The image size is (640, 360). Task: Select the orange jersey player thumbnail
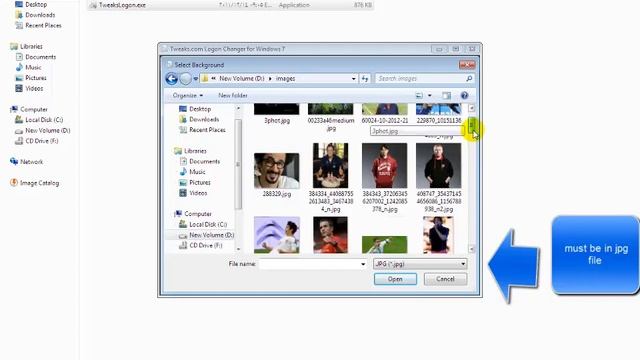pos(331,235)
